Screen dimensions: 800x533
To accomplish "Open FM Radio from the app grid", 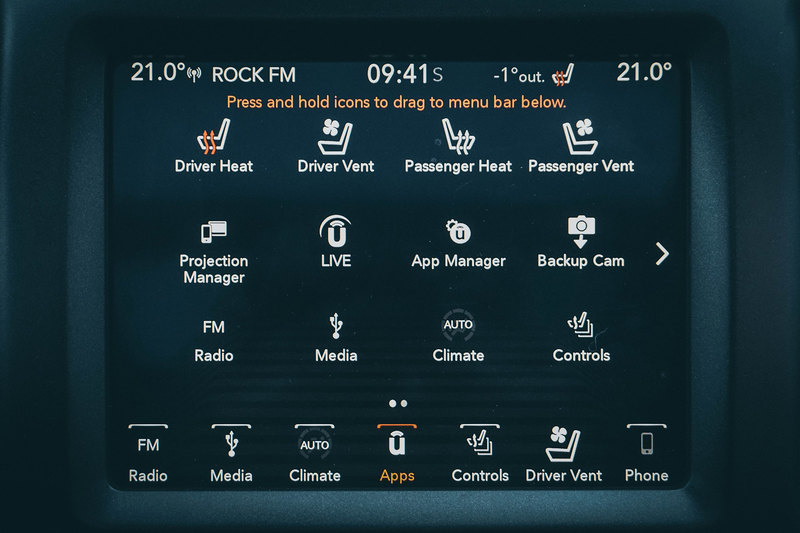I will tap(213, 340).
